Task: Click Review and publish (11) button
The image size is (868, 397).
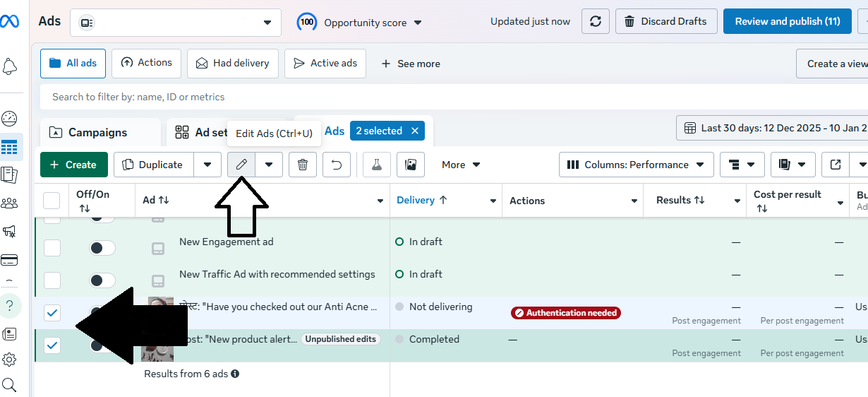Action: coord(787,21)
